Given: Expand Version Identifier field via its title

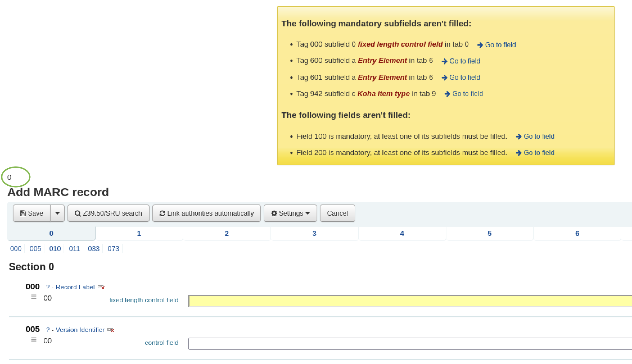Looking at the screenshot, I should point(80,330).
